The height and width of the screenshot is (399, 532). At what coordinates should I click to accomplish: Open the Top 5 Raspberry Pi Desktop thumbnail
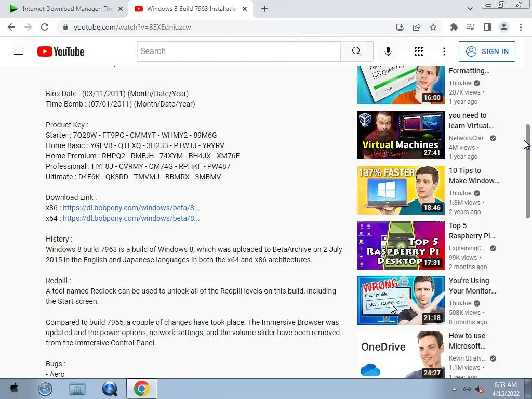tap(401, 245)
